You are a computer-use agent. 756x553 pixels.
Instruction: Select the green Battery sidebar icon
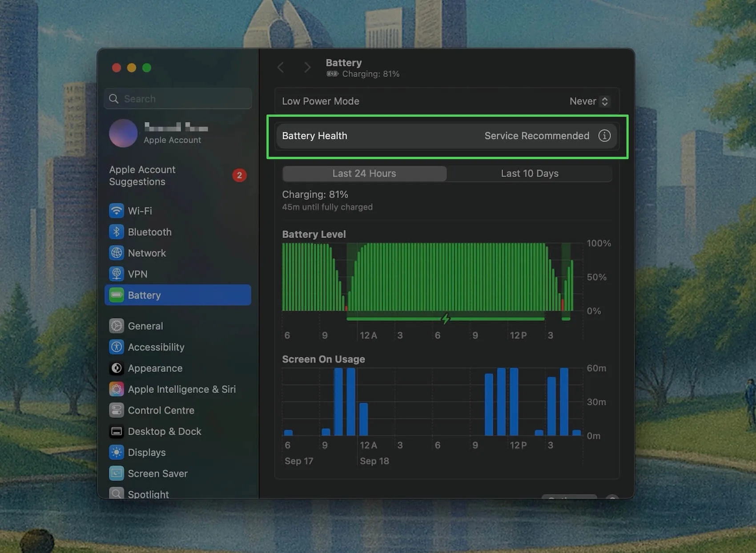[x=117, y=295]
